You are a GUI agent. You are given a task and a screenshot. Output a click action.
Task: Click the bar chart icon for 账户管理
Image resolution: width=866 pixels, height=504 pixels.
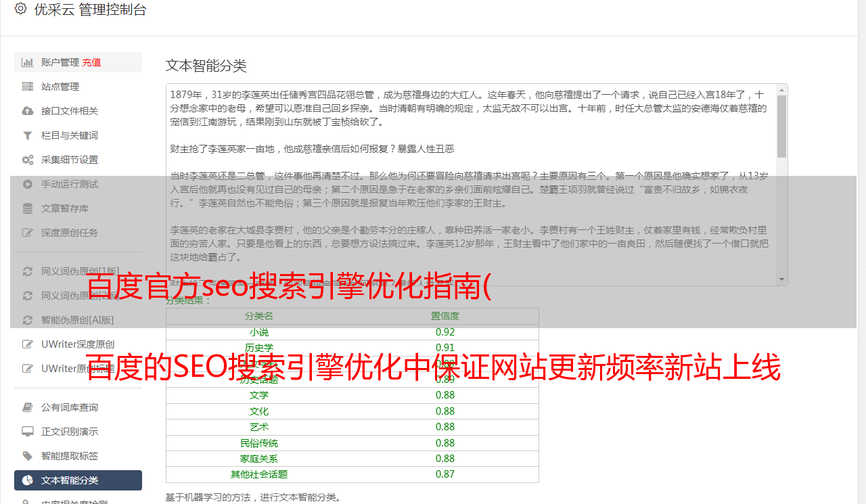(x=28, y=62)
